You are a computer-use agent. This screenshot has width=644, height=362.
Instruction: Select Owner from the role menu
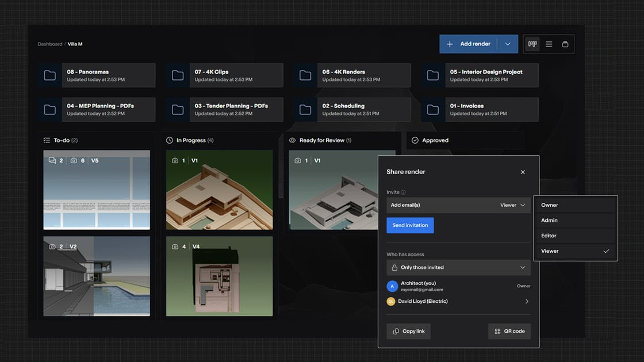575,205
